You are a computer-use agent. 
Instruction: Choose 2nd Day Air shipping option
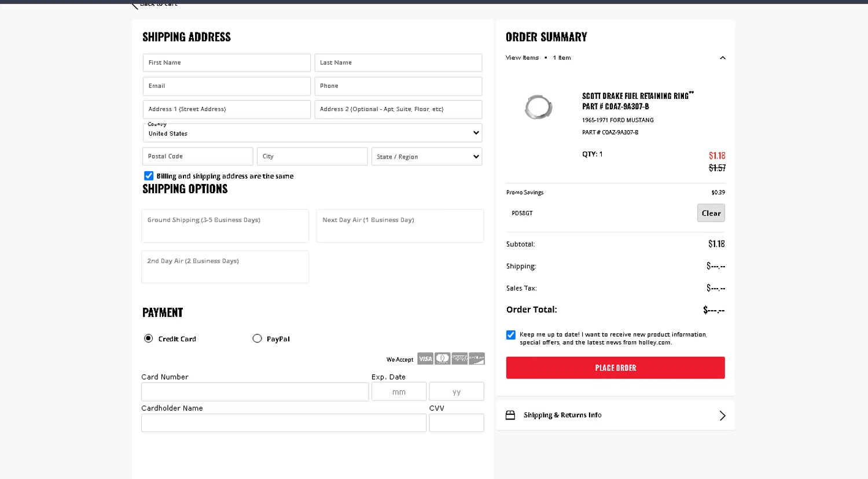pos(225,267)
